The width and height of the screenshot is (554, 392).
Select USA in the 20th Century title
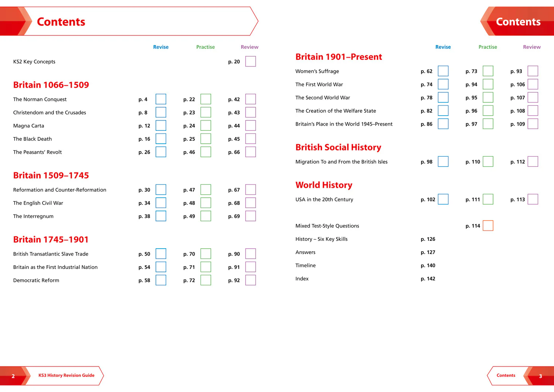[x=324, y=200]
